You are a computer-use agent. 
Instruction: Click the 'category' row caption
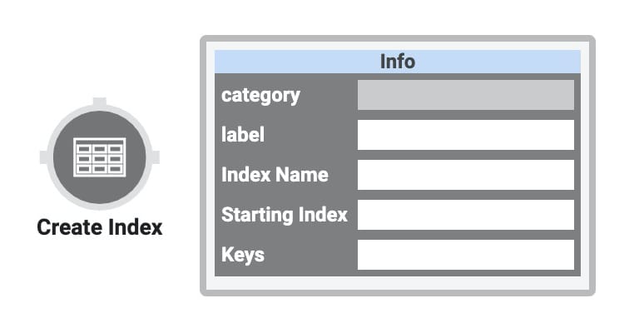pos(260,96)
